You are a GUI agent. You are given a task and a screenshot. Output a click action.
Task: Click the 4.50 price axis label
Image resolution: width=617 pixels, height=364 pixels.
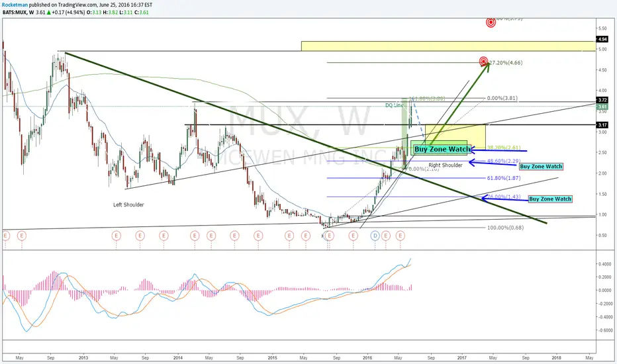[602, 70]
